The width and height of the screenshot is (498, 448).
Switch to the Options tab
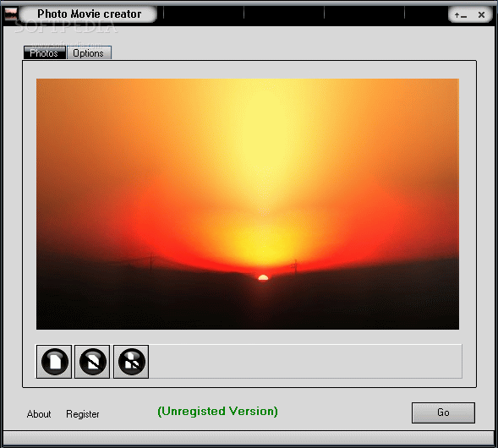tap(89, 52)
